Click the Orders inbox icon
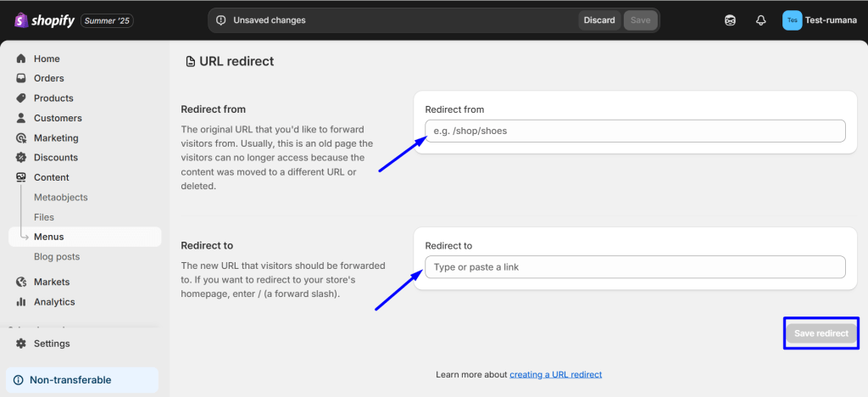This screenshot has width=868, height=397. (x=21, y=78)
